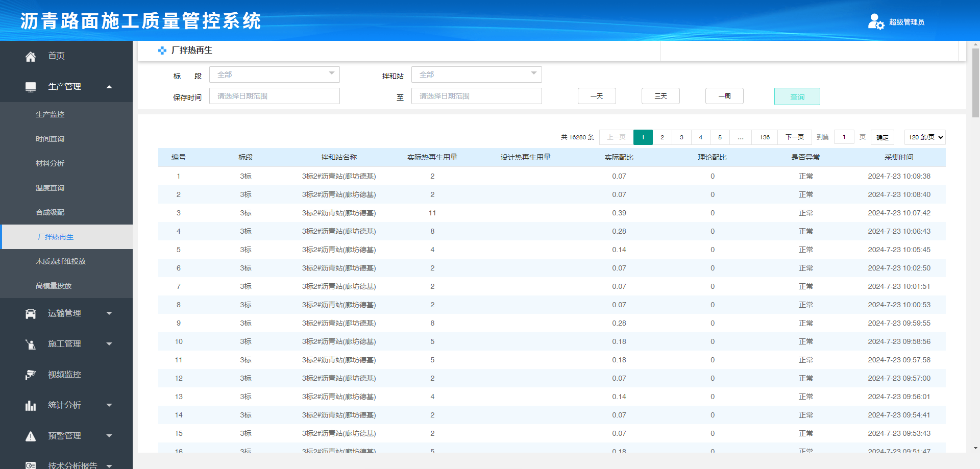Click the 统计分析 bar chart icon
980x469 pixels.
31,405
